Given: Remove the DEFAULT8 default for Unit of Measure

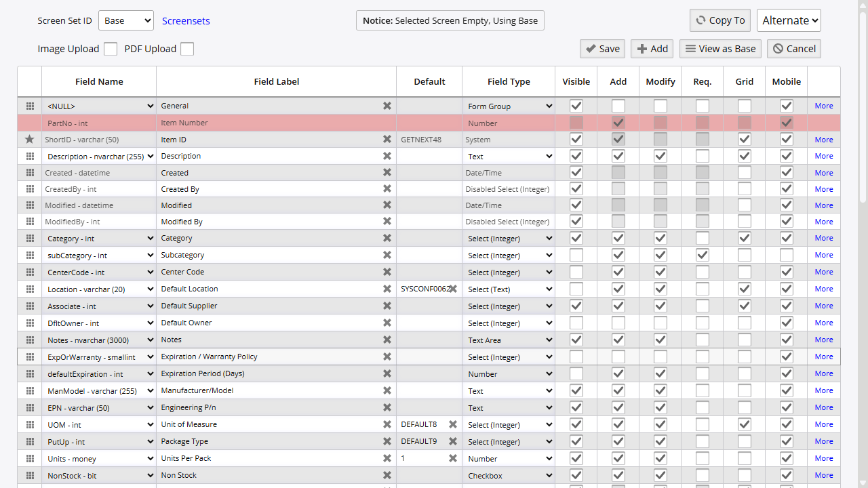Looking at the screenshot, I should coord(453,425).
